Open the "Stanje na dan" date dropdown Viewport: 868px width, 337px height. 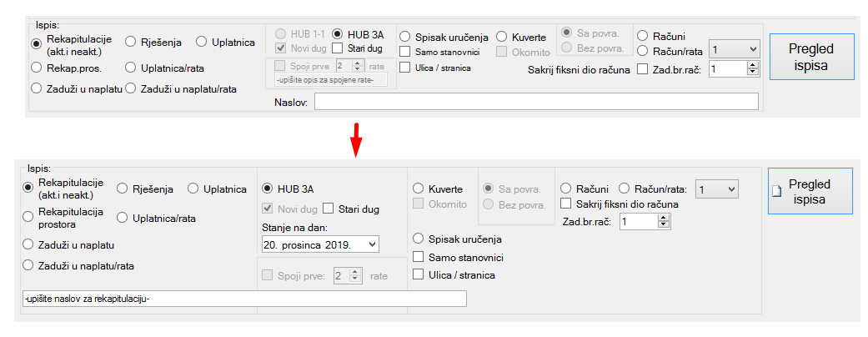[370, 244]
